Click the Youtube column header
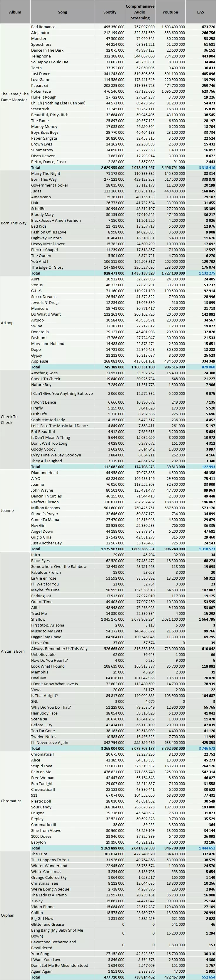The width and height of the screenshot is (216, 980). 170,12
